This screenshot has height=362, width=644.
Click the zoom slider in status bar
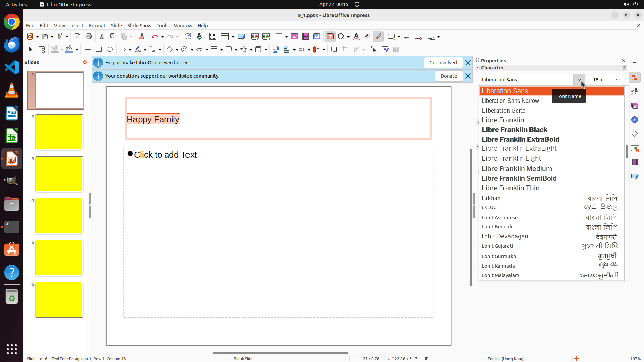coord(604,359)
